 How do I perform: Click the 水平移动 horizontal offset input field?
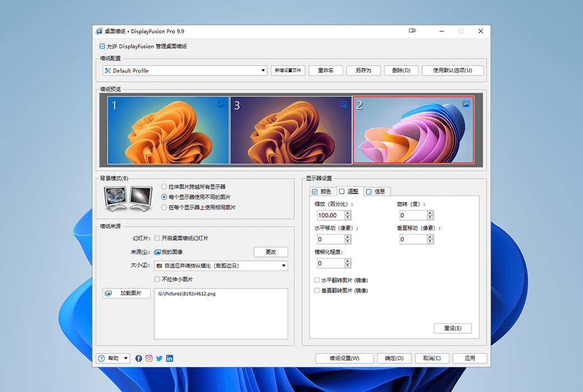pos(331,239)
